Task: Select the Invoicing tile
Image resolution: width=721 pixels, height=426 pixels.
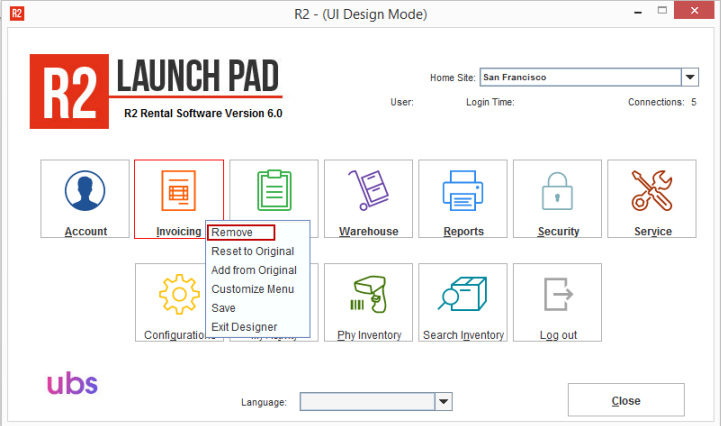Action: tap(179, 199)
